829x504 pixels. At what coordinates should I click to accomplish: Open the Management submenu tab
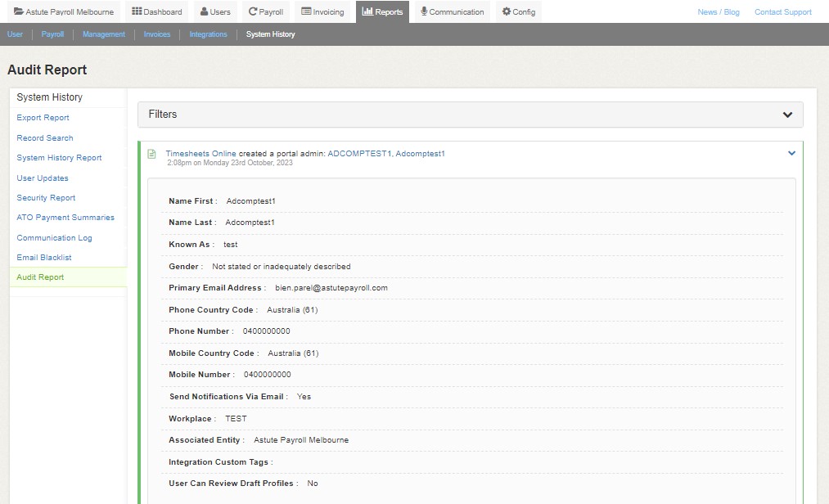click(104, 34)
